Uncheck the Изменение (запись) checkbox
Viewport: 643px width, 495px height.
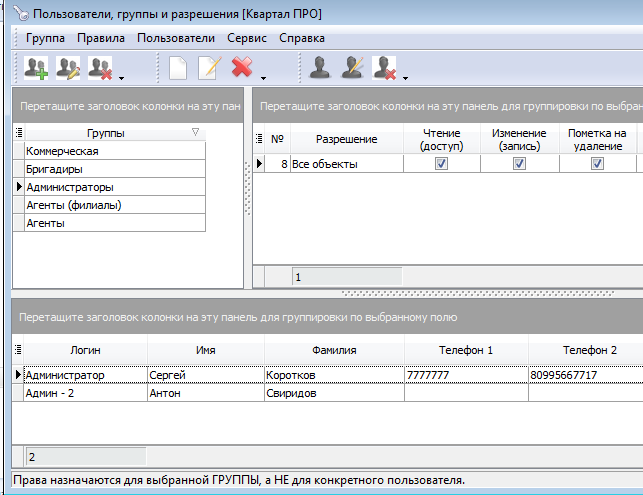519,164
